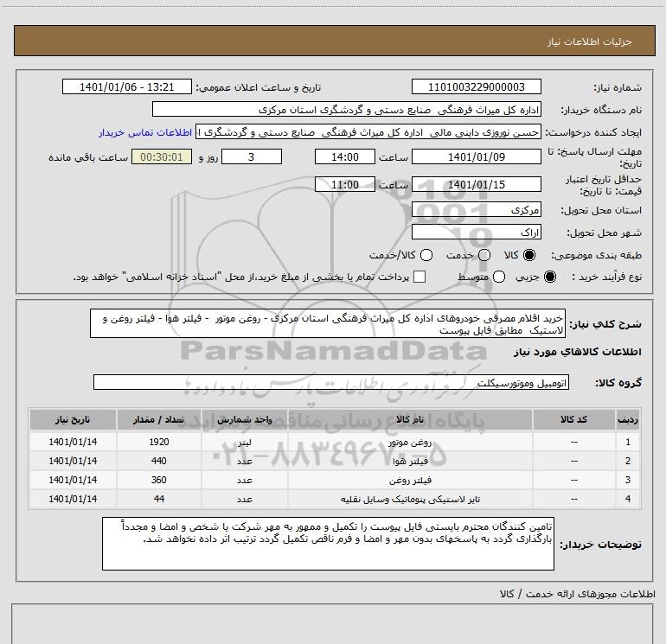
Task: Select the تایر لاستیکی پنوماتیک row name
Action: click(410, 500)
